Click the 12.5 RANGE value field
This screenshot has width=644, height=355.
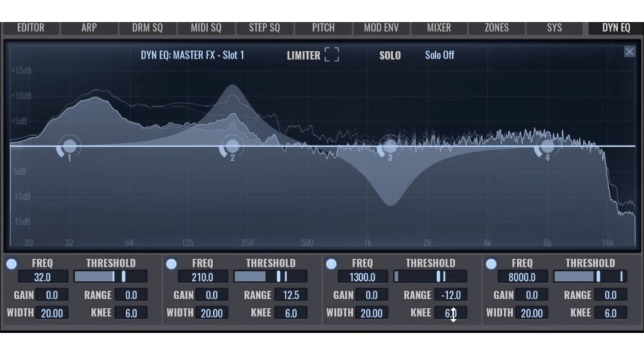291,295
